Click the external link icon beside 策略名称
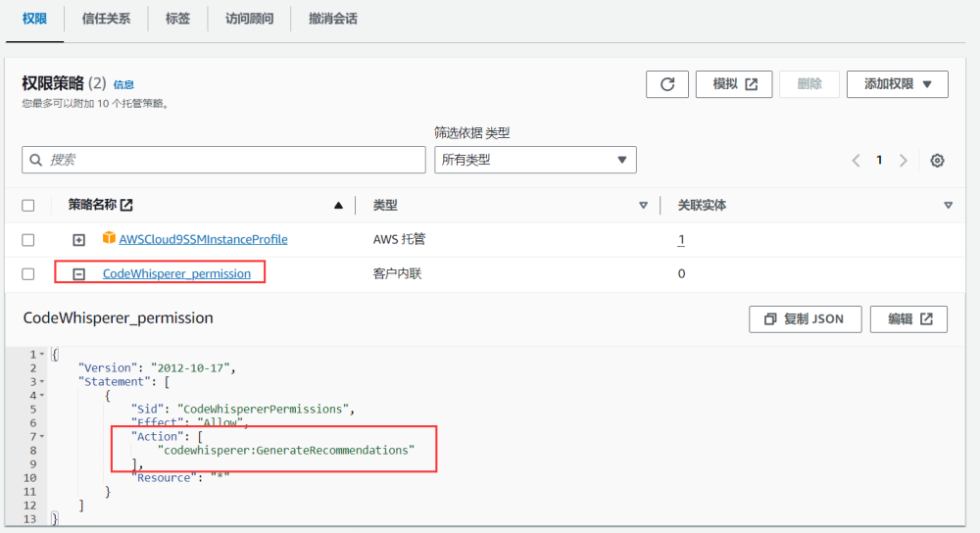Image resolution: width=980 pixels, height=533 pixels. click(126, 205)
